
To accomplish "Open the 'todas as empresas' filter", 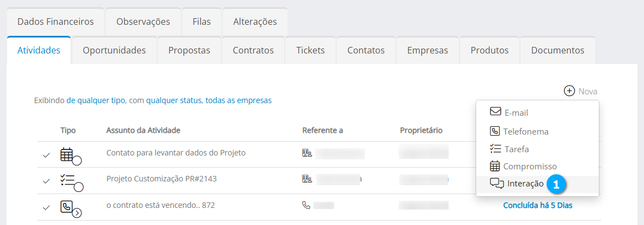I will (x=238, y=100).
